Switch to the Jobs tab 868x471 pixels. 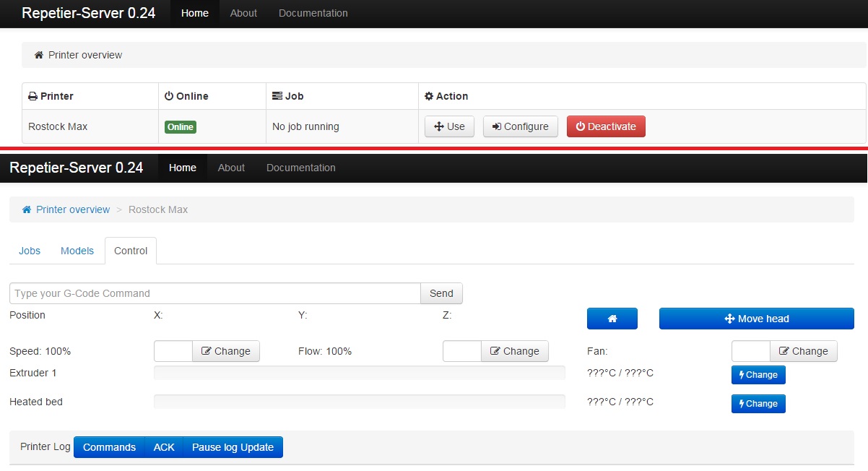(30, 251)
